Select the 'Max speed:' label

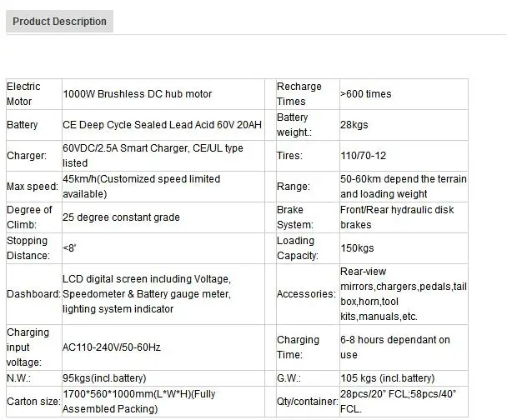[33, 187]
